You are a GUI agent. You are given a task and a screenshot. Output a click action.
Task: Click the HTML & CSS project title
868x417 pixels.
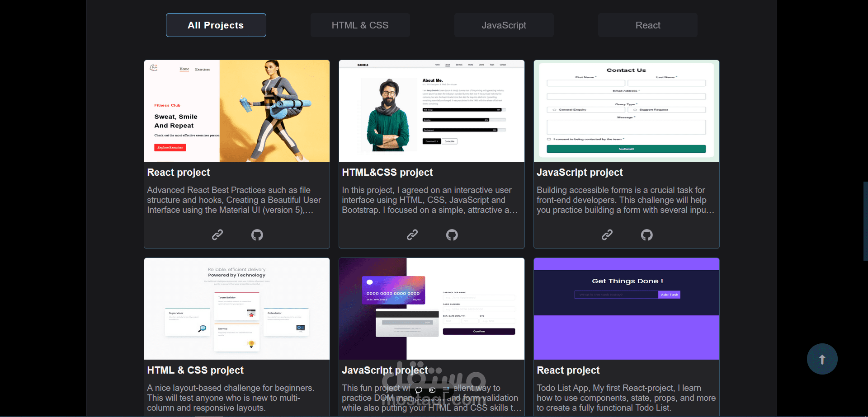(x=195, y=370)
